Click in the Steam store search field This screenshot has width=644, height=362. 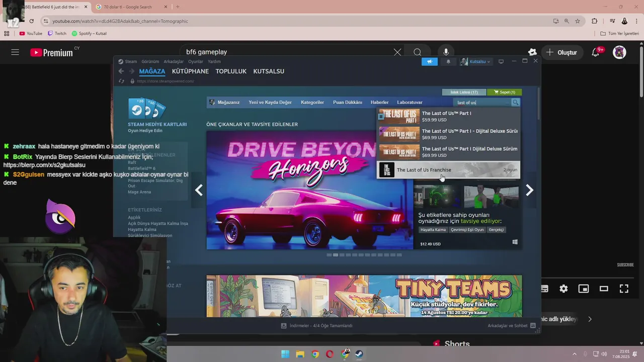pos(483,103)
